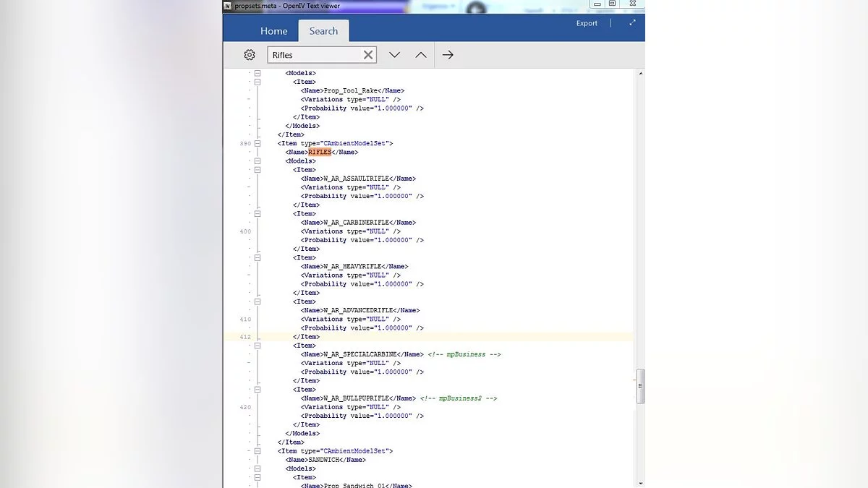Collapse the Item block containing W_AR_SPECIALCARBINE
868x488 pixels.
click(257, 346)
